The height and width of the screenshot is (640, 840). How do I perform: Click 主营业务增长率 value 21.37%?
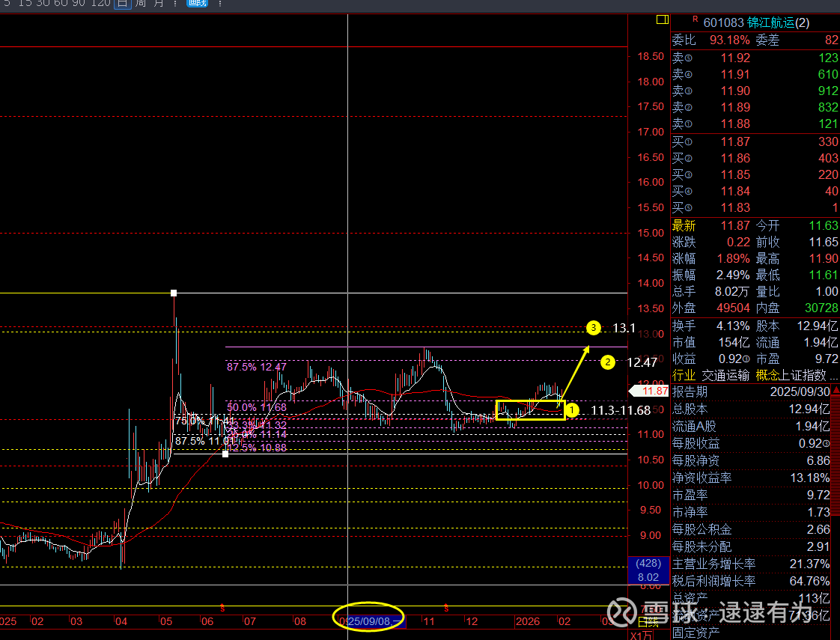tap(810, 564)
